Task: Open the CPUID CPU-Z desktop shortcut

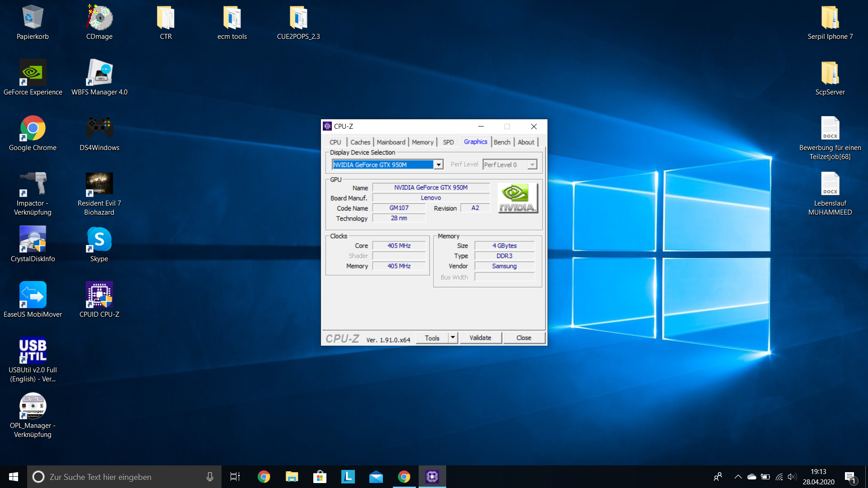Action: pos(99,295)
